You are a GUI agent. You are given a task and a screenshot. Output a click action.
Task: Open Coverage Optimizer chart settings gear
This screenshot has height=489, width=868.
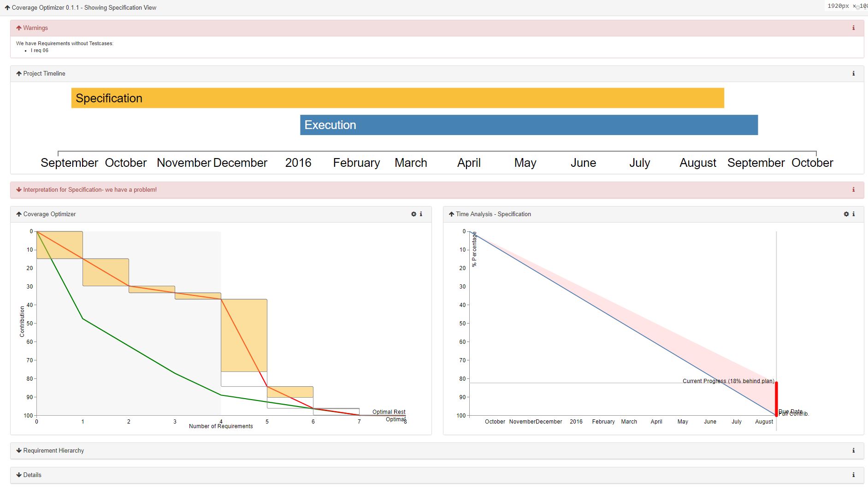click(413, 214)
